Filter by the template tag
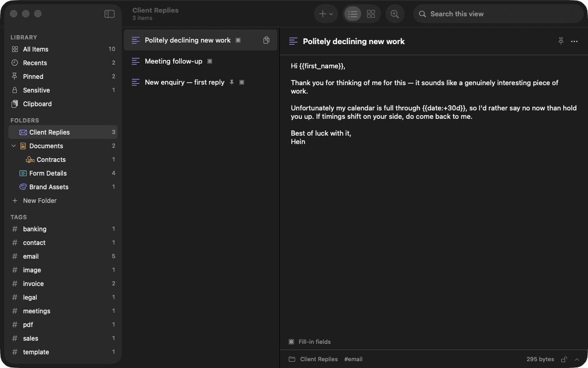588x368 pixels. point(63,352)
